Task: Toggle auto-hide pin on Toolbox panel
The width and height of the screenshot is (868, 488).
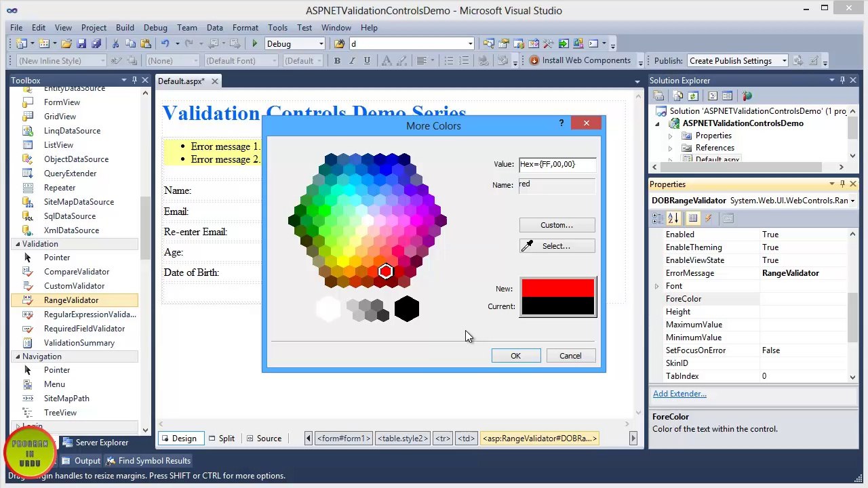Action: pyautogui.click(x=134, y=81)
